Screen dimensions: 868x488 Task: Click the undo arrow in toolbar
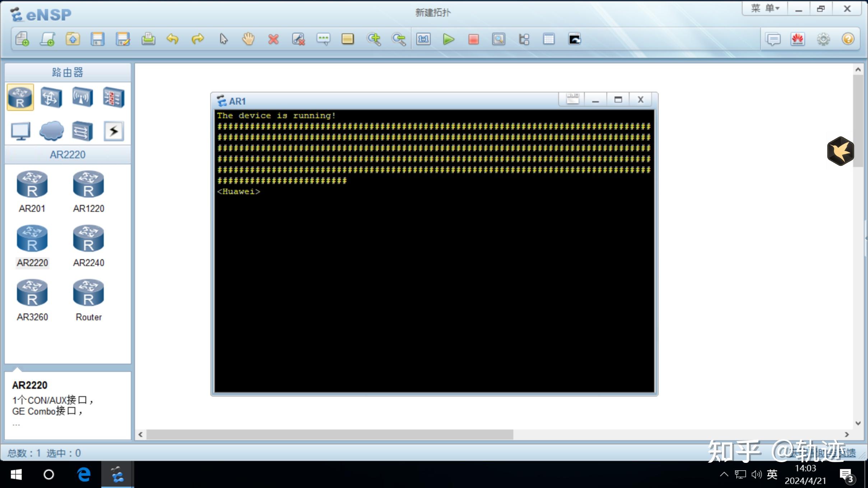coord(172,39)
